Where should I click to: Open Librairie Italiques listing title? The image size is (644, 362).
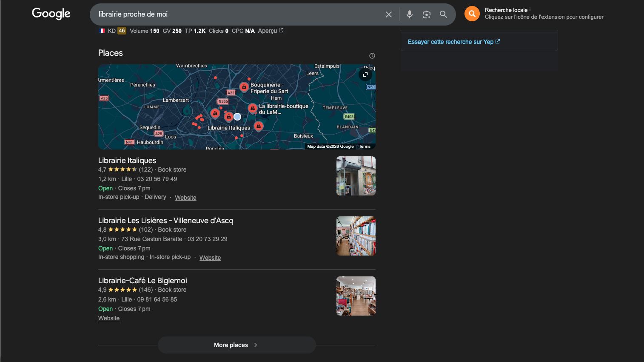click(127, 161)
